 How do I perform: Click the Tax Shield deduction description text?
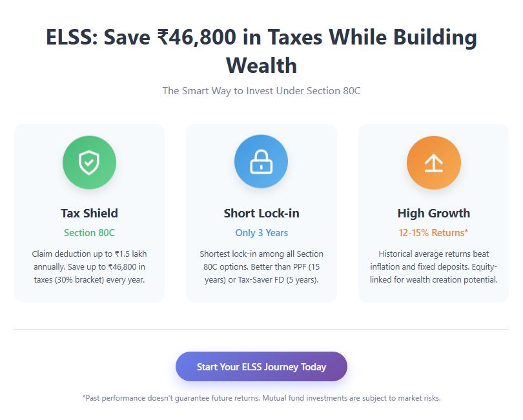89,266
